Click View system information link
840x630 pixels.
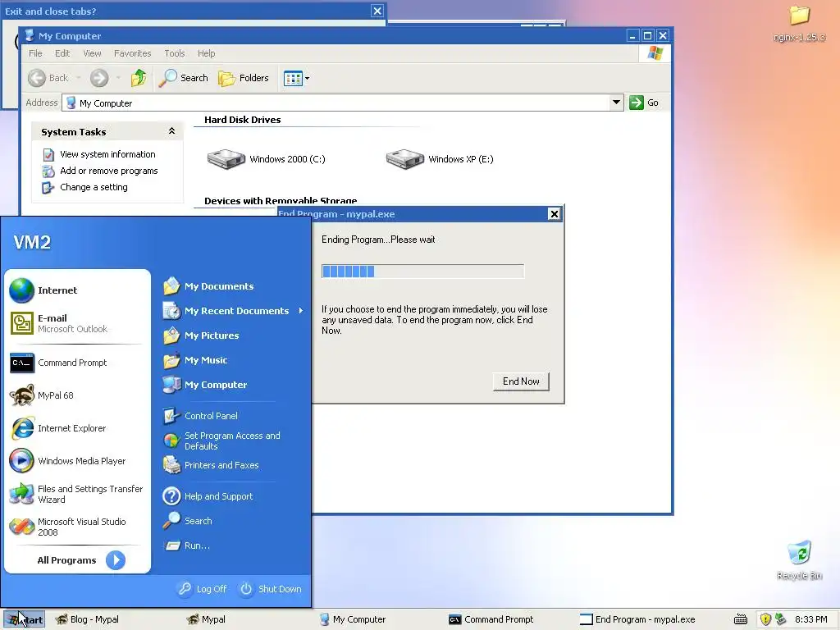(x=107, y=154)
